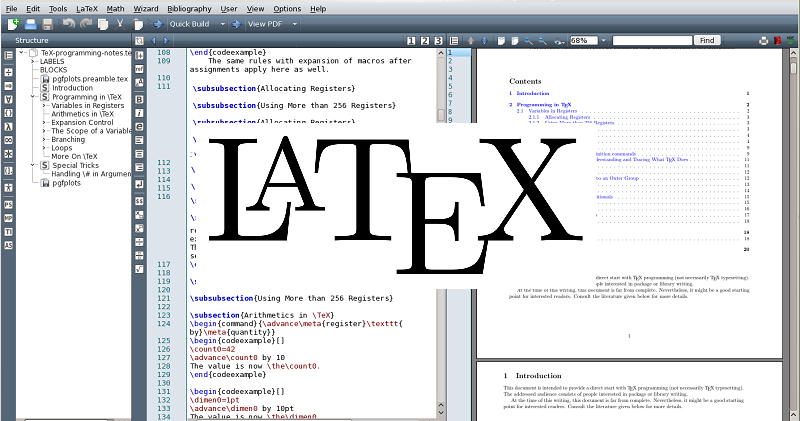Click the Find button

click(x=707, y=40)
